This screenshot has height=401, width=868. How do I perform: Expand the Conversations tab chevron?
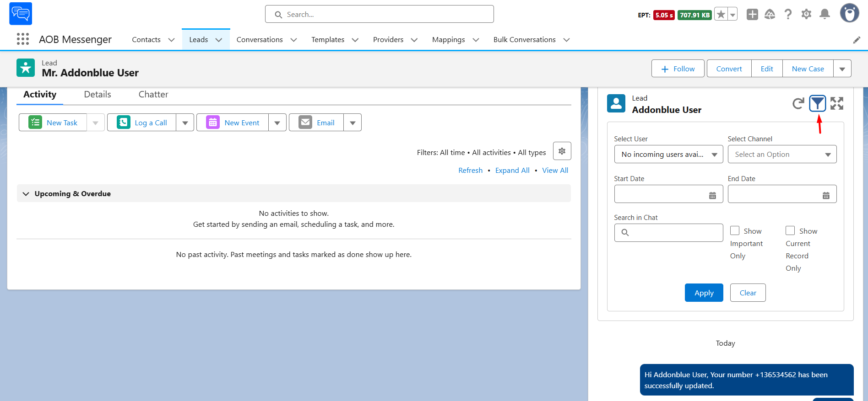coord(294,40)
